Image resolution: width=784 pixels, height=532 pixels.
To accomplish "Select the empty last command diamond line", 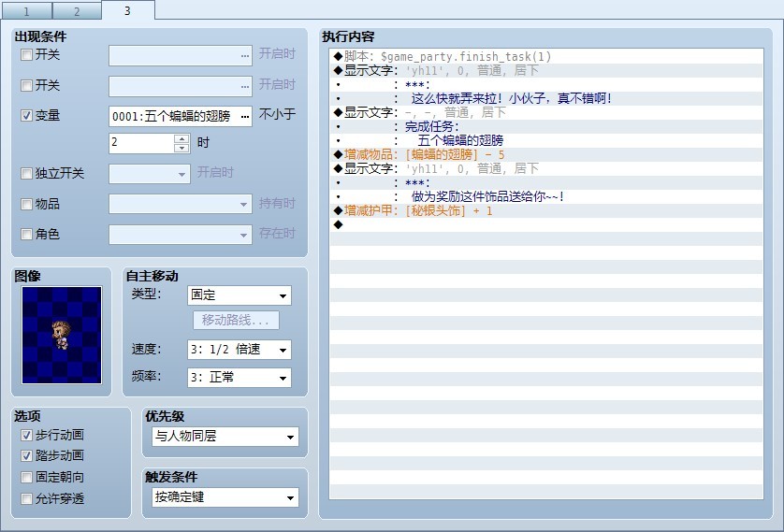I will [x=546, y=224].
